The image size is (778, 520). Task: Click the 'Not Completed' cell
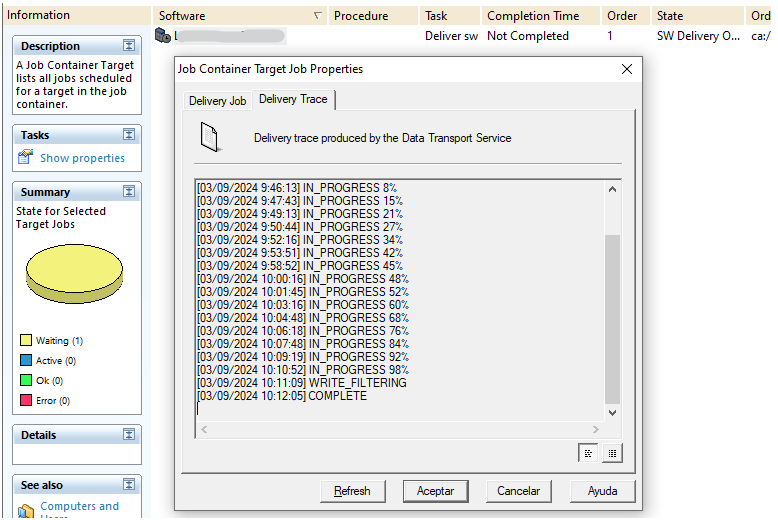coord(527,36)
